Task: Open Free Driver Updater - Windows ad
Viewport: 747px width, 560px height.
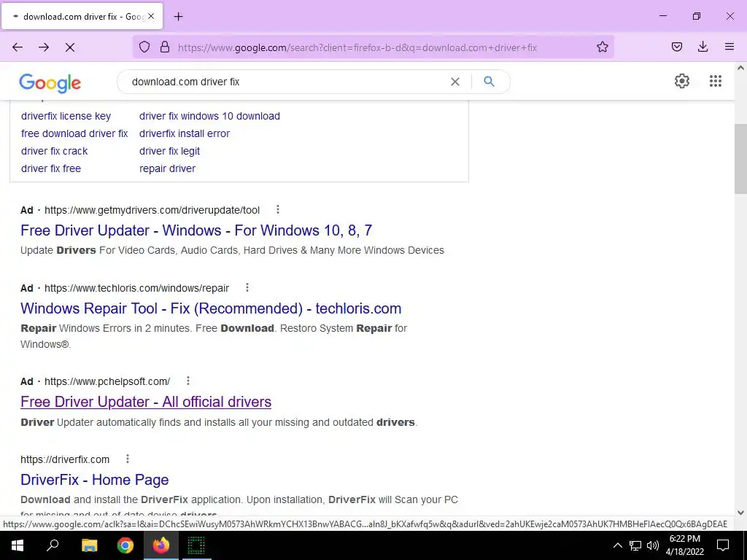Action: click(196, 230)
